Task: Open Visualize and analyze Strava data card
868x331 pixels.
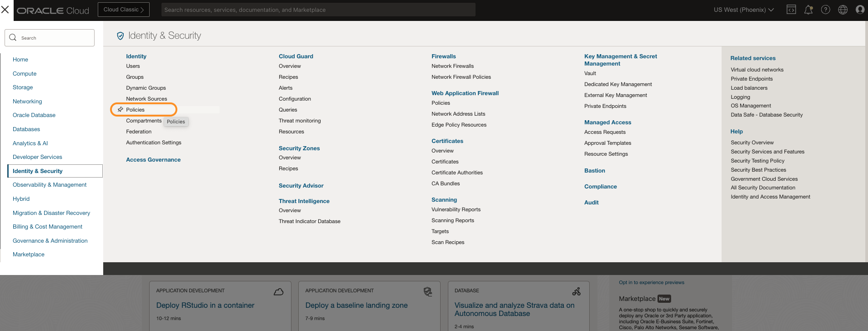Action: [x=514, y=310]
